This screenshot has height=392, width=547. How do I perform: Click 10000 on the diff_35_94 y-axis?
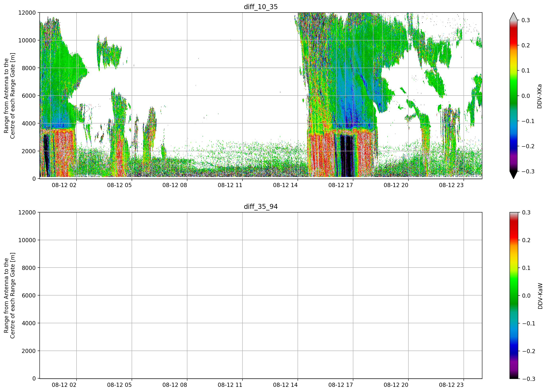pyautogui.click(x=27, y=240)
